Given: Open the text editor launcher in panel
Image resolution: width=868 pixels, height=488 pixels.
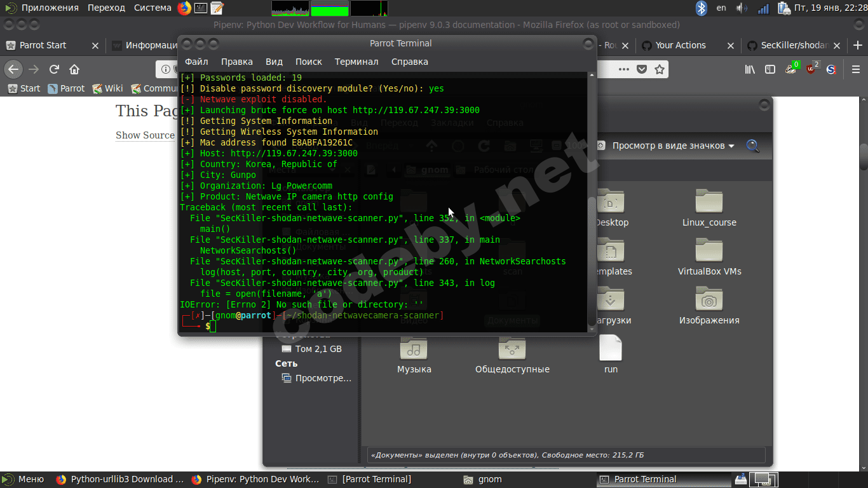Looking at the screenshot, I should pyautogui.click(x=217, y=8).
